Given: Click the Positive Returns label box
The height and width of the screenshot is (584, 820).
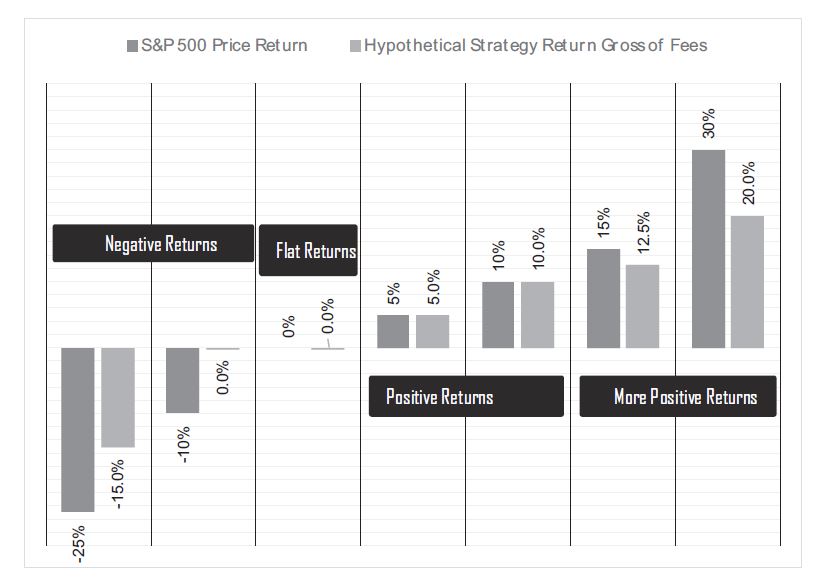Looking at the screenshot, I should click(466, 397).
